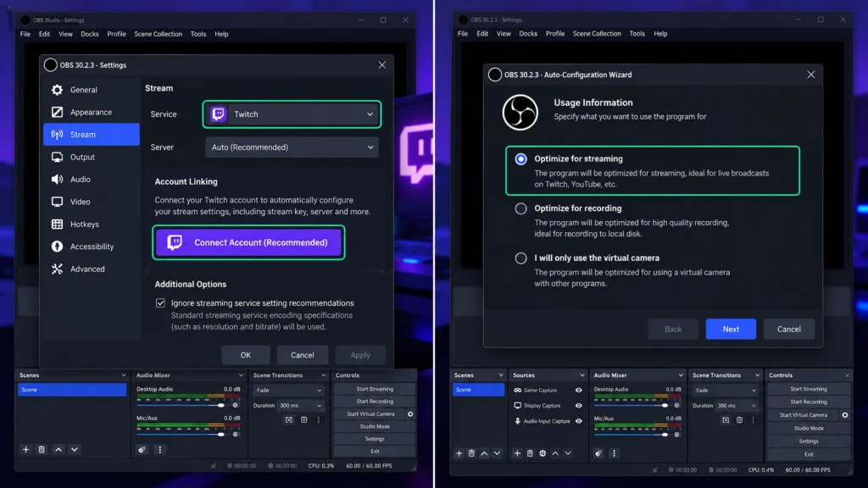Screen dimensions: 868x488
Task: Open the Appearance settings category
Action: tap(92, 112)
